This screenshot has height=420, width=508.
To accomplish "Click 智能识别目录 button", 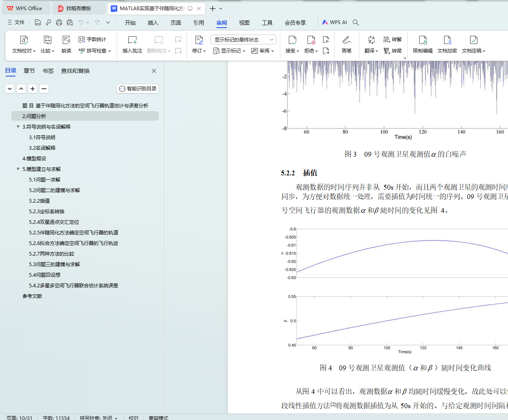I will (x=138, y=89).
